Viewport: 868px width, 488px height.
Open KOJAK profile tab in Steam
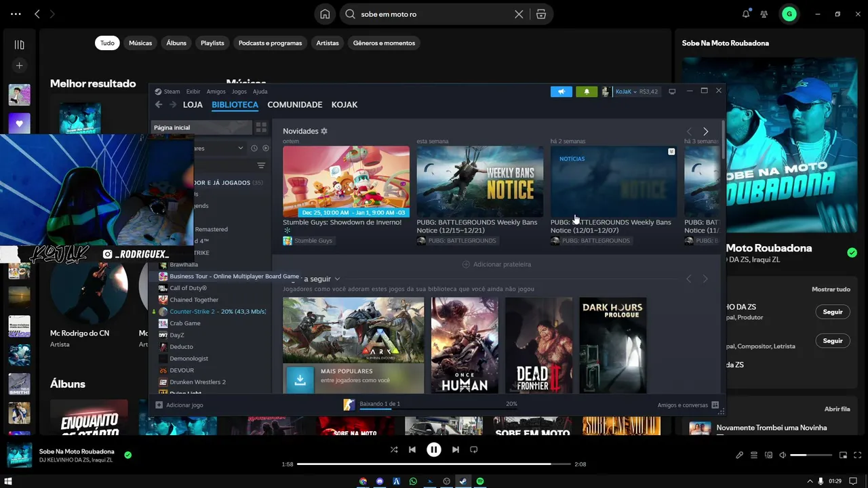(x=344, y=104)
